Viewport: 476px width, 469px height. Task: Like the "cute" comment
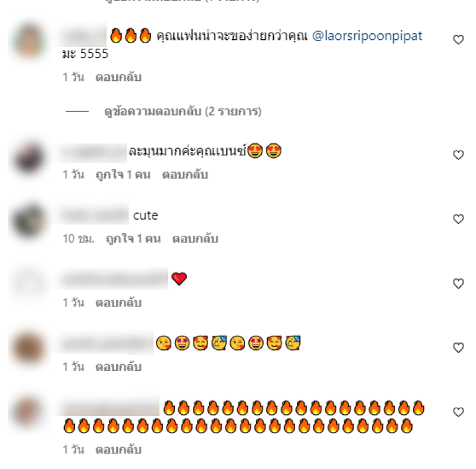[x=458, y=219]
